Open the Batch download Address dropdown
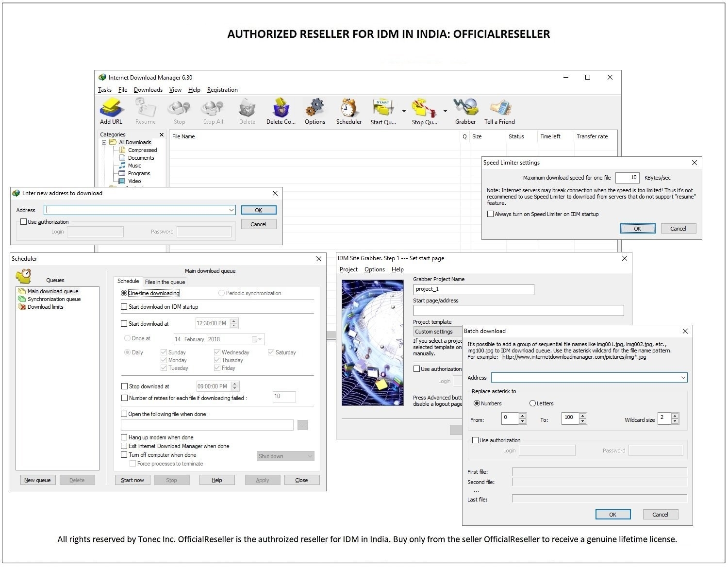The image size is (728, 568). click(683, 378)
